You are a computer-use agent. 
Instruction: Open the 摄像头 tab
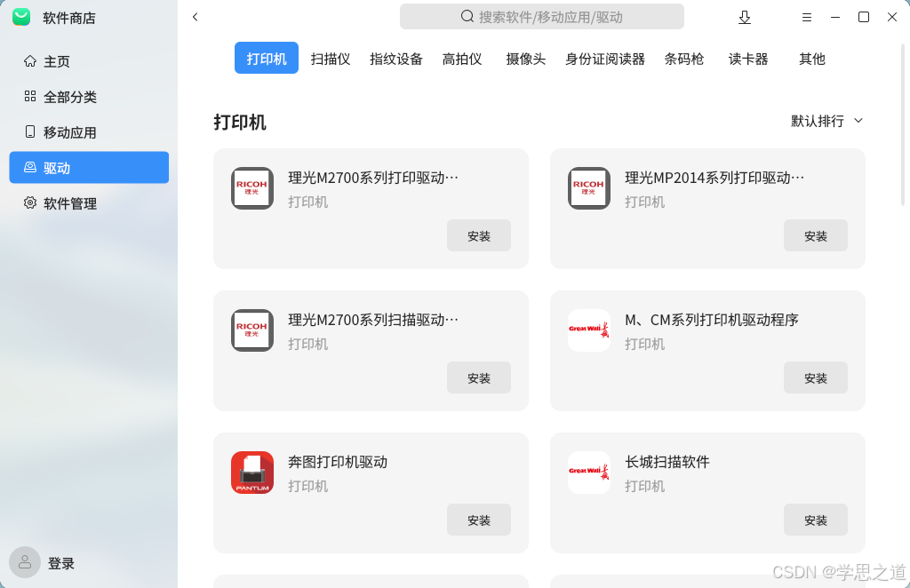coord(526,59)
